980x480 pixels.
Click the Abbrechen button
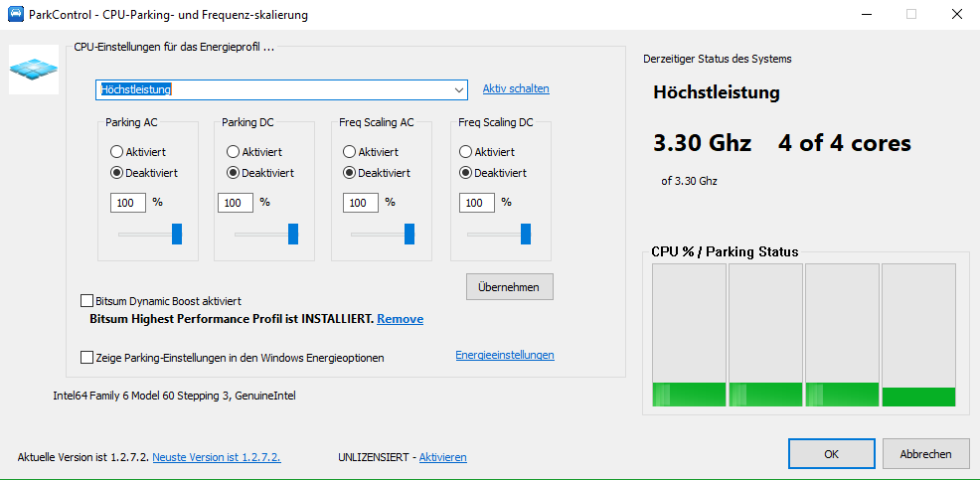[926, 454]
